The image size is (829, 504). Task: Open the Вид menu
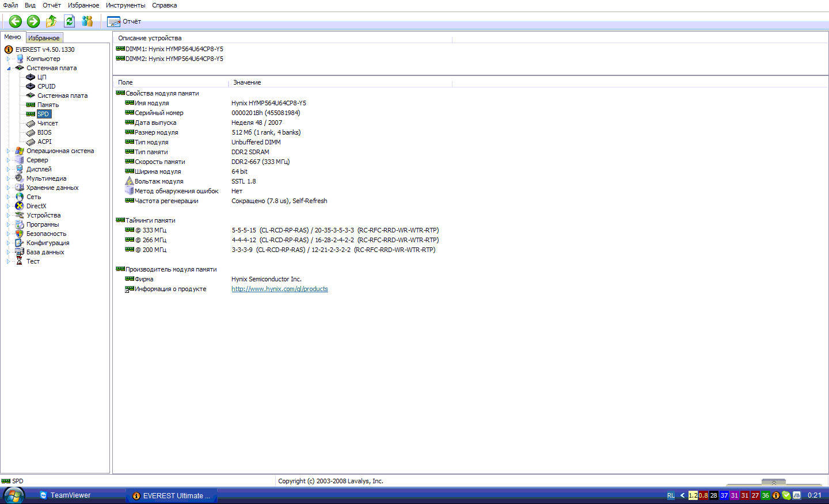(x=30, y=5)
